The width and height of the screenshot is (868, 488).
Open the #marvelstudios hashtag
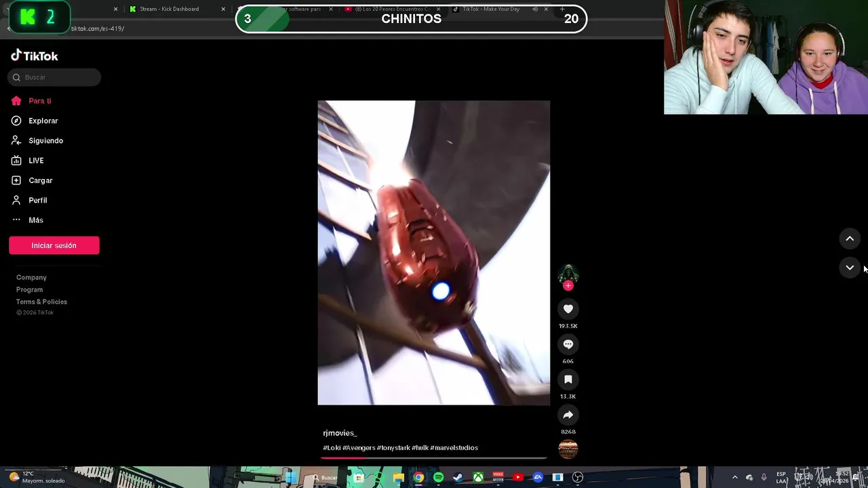(454, 448)
